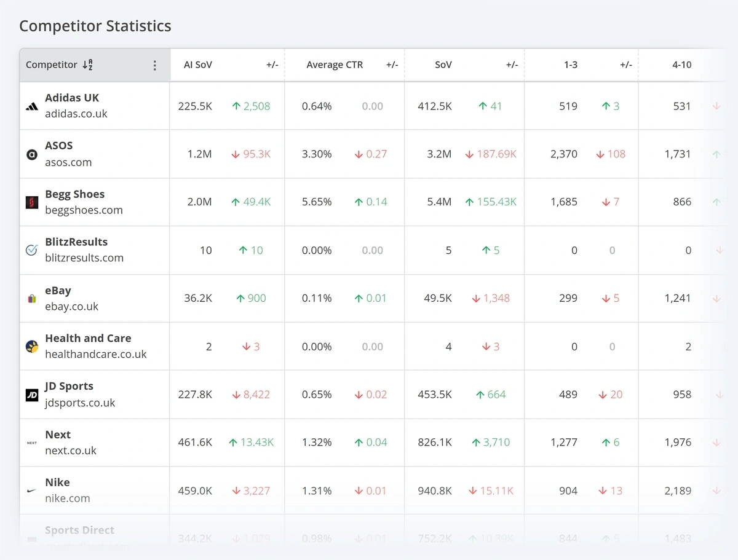The image size is (738, 560).
Task: Sort by the 1-3 positions column header
Action: pos(571,65)
